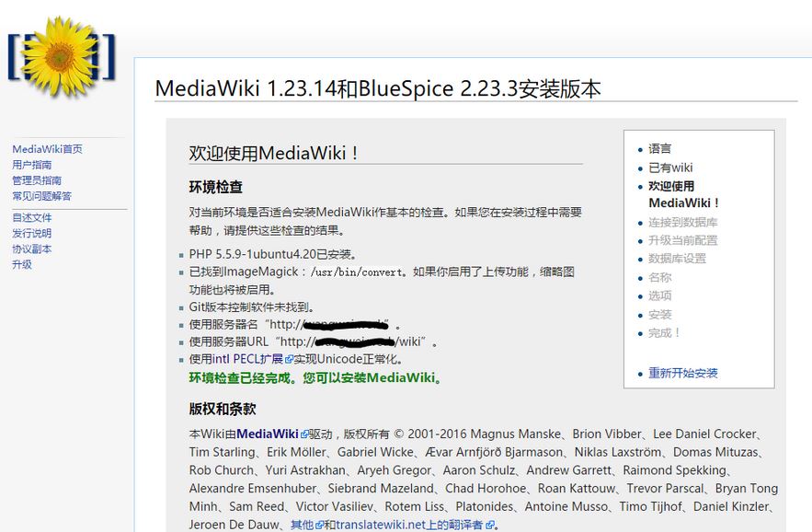Open the 自述文件 sidebar link

31,218
